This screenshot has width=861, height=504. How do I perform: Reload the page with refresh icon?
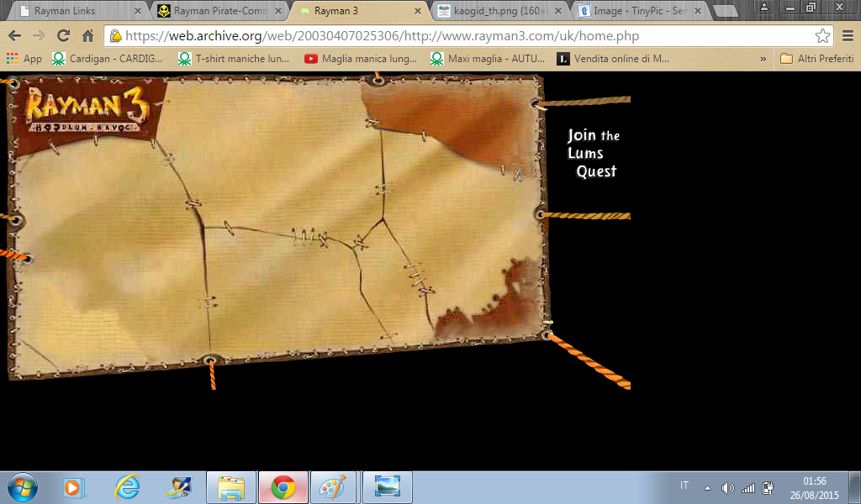tap(63, 36)
